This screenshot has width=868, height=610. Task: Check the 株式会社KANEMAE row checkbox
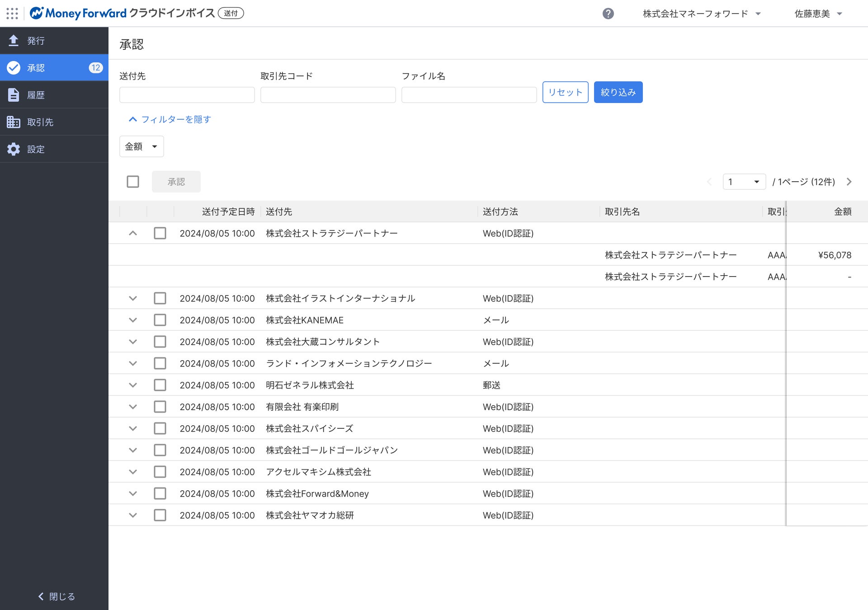160,320
